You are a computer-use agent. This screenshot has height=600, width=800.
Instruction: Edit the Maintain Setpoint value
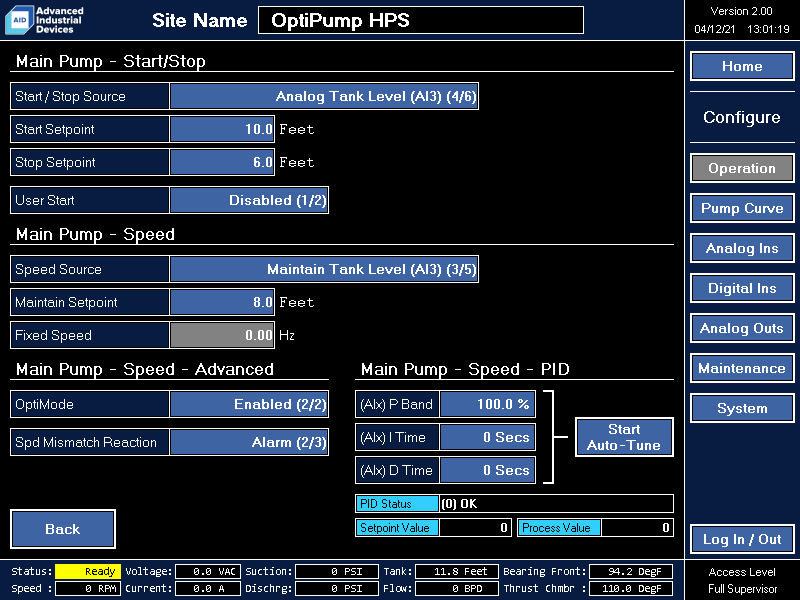222,302
